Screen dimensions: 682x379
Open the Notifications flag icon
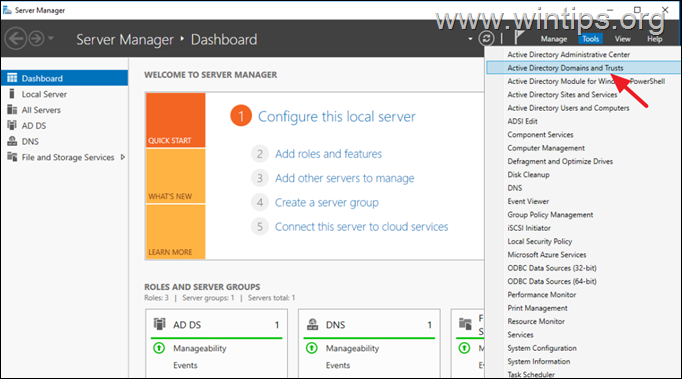point(518,37)
